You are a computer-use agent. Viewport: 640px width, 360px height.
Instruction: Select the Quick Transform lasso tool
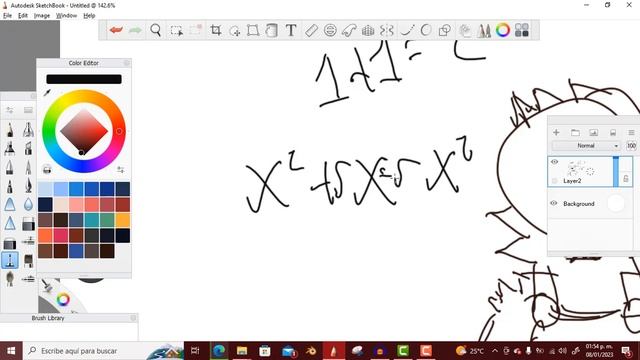tap(235, 31)
